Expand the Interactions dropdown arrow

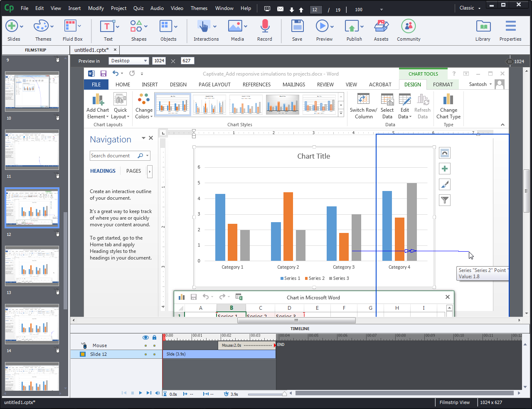click(215, 27)
